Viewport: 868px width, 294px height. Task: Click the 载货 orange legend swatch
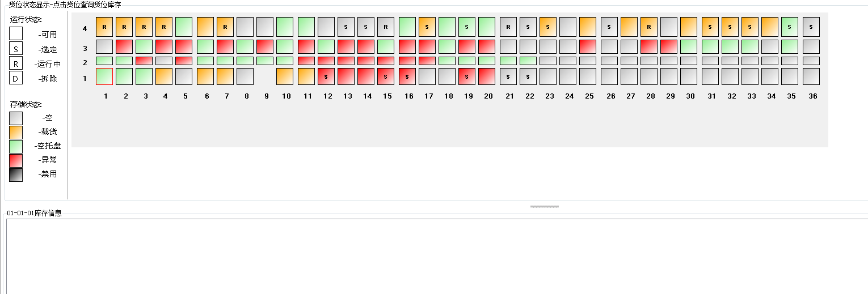click(16, 132)
